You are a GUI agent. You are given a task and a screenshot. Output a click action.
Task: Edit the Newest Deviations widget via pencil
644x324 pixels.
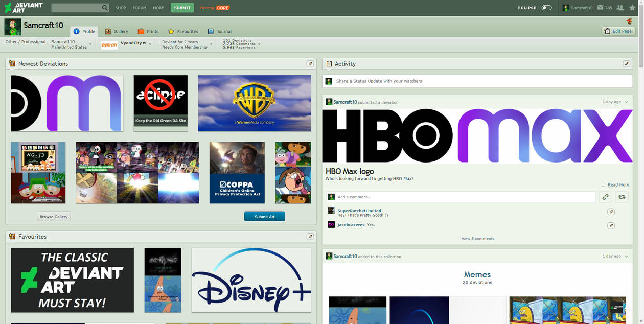(x=310, y=64)
